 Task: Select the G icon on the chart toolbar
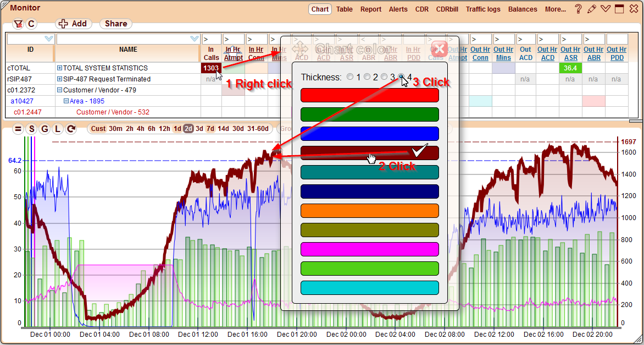[45, 128]
